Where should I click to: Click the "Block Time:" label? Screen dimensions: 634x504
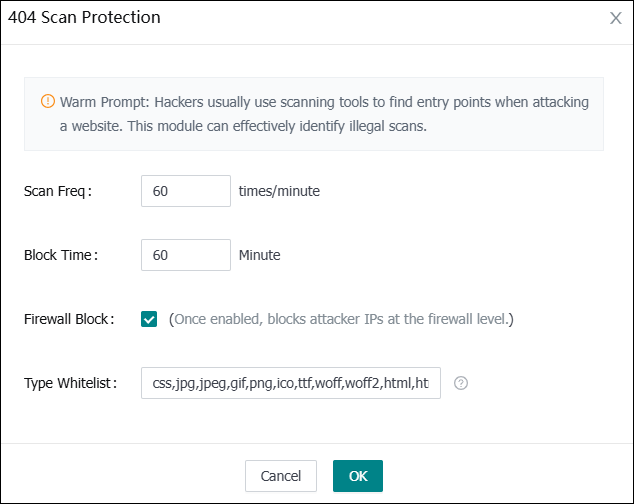click(61, 255)
